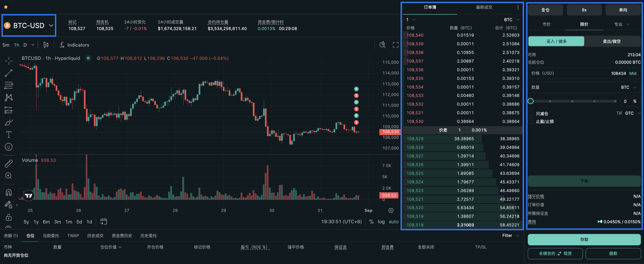Set chart range to 5d

79,222
